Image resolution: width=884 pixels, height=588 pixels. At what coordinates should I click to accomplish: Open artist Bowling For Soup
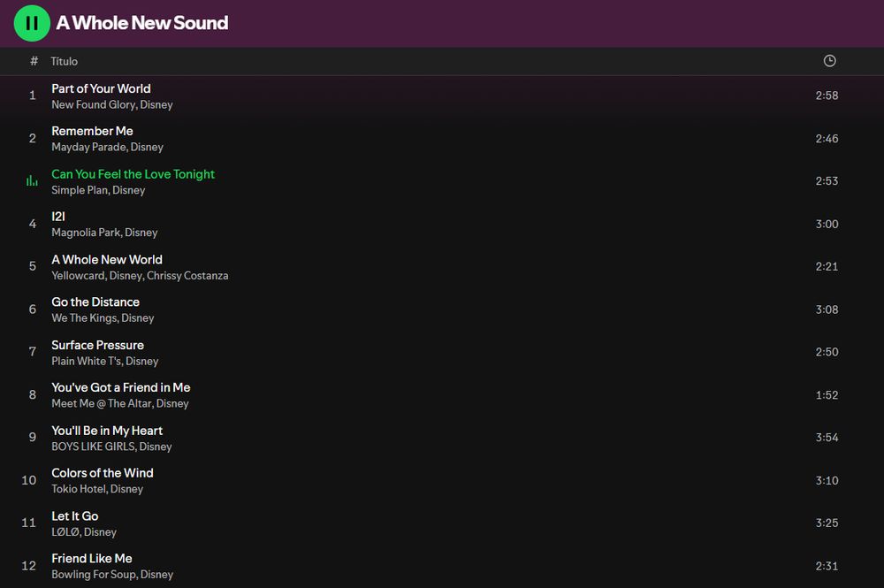tap(94, 575)
